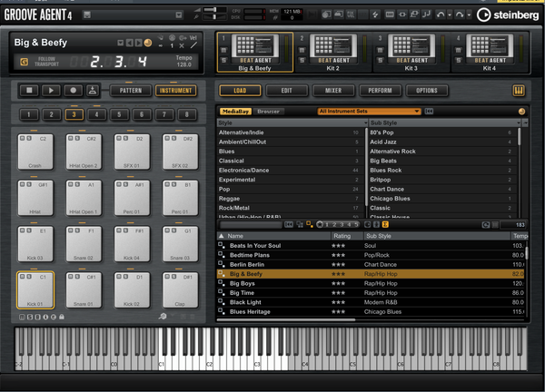Switch to the Browser tab
The height and width of the screenshot is (392, 545).
tap(268, 112)
